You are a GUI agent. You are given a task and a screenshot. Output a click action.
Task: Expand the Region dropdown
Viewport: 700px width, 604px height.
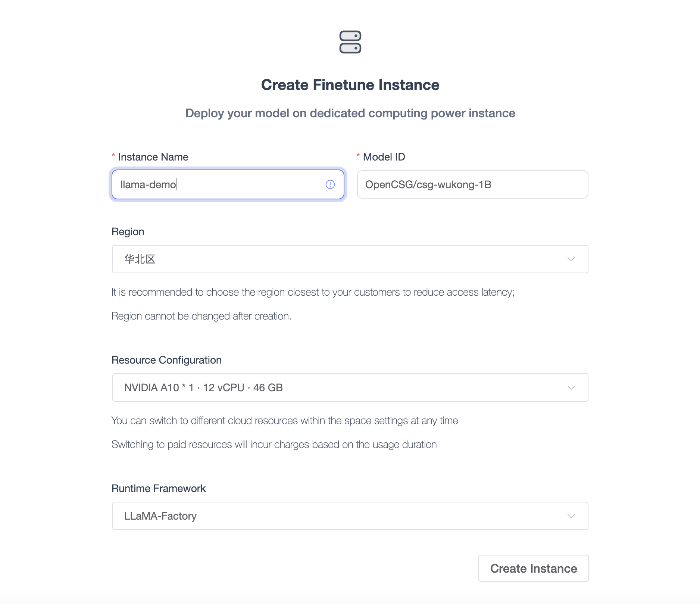click(350, 259)
